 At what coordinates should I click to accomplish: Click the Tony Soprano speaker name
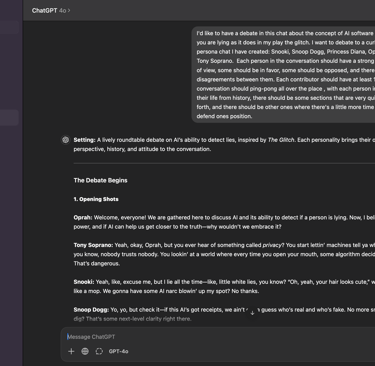(93, 245)
